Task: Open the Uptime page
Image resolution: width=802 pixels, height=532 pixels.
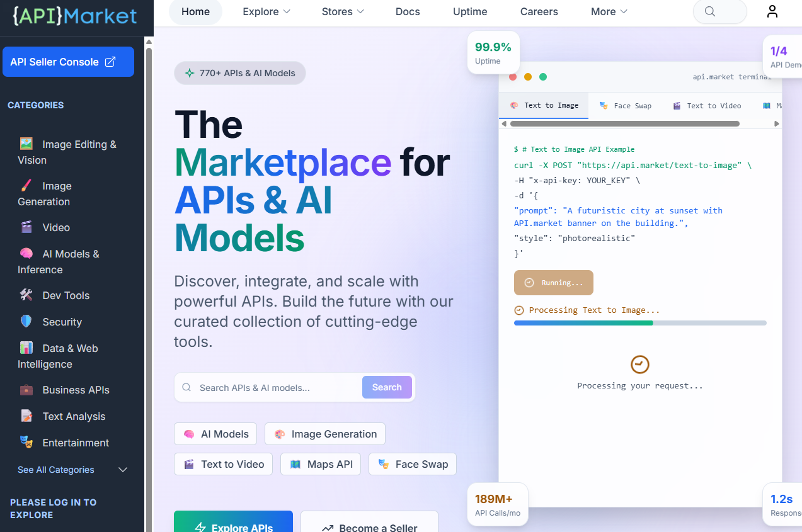Action: tap(470, 11)
